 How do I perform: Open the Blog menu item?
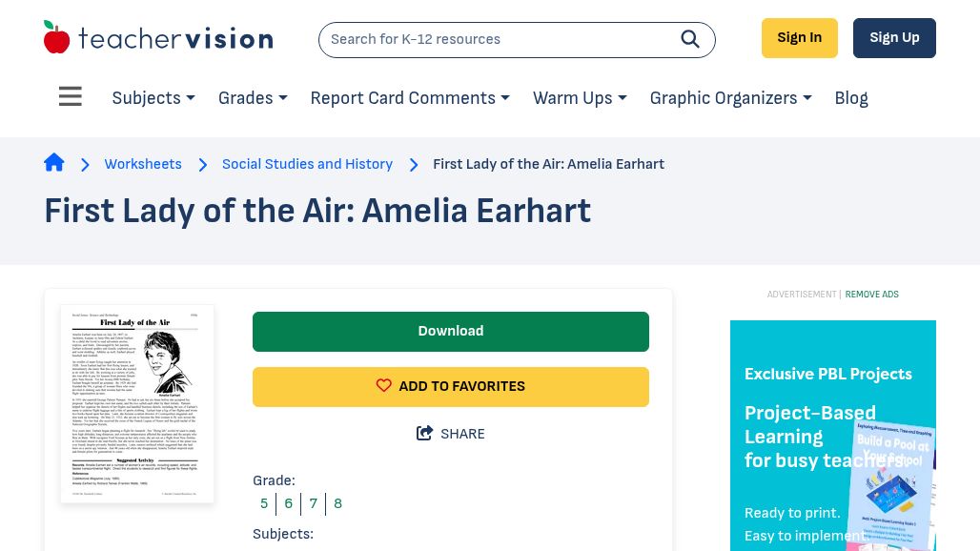click(851, 98)
